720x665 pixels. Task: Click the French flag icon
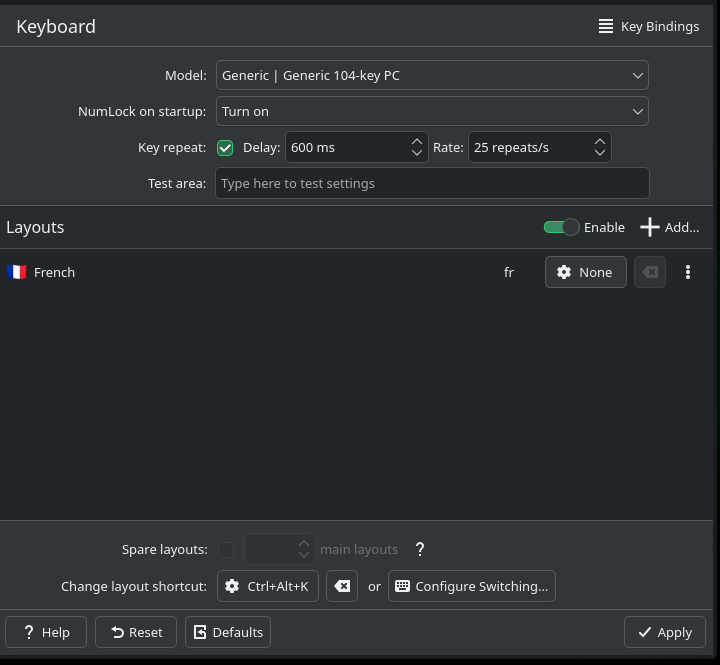click(16, 272)
